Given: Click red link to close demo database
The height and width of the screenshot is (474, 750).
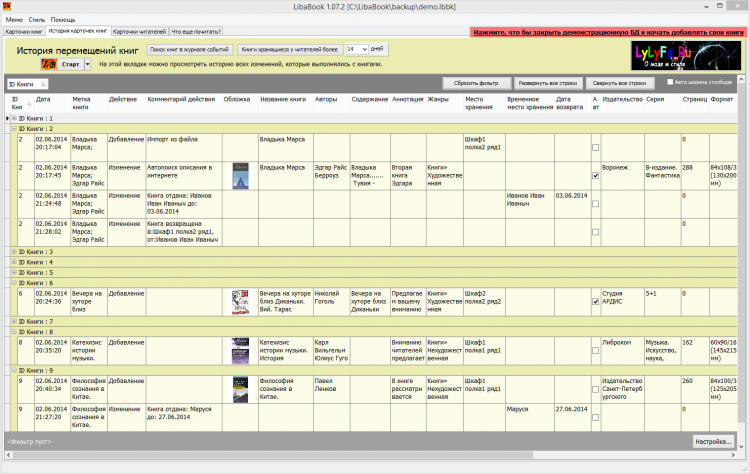Looking at the screenshot, I should click(x=608, y=32).
